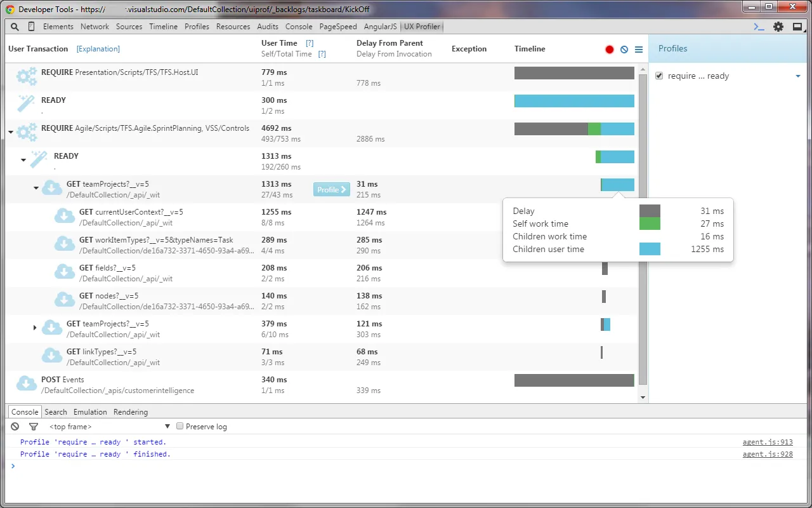Click the gears icon for REQUIRE TFS.Host.UI
Viewport: 812px width, 508px height.
point(27,77)
